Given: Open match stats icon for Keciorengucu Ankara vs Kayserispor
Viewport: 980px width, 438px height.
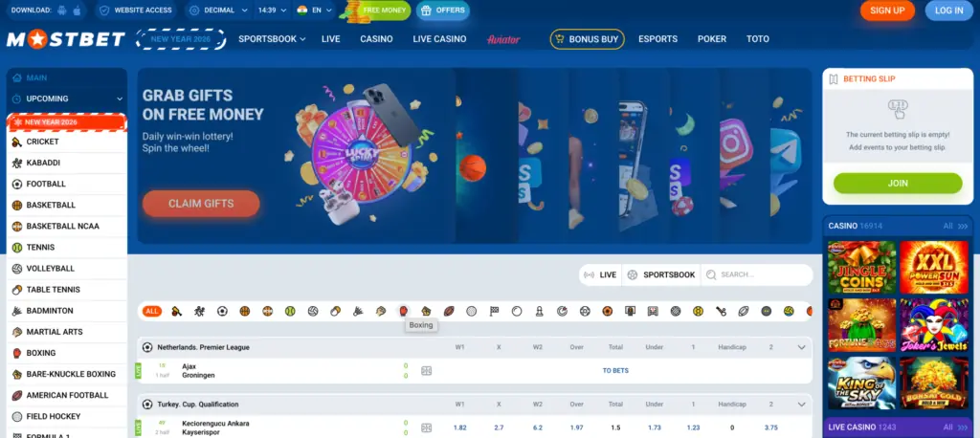Looking at the screenshot, I should [426, 428].
